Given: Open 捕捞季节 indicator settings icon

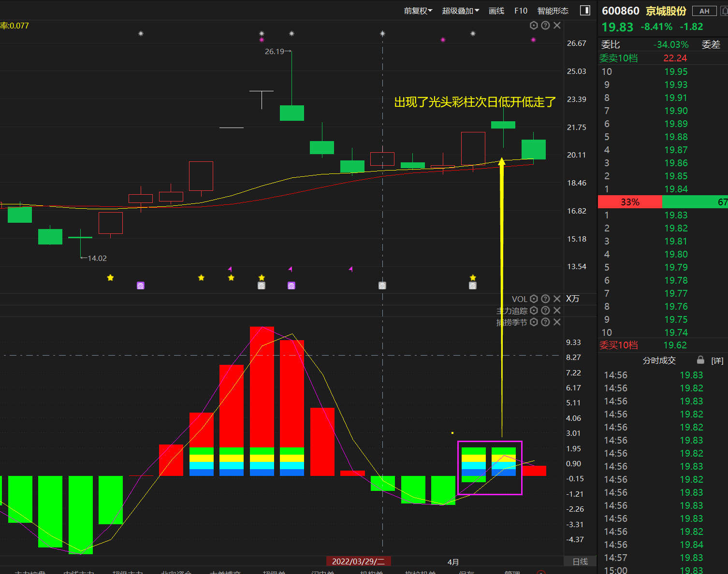Looking at the screenshot, I should pyautogui.click(x=534, y=322).
